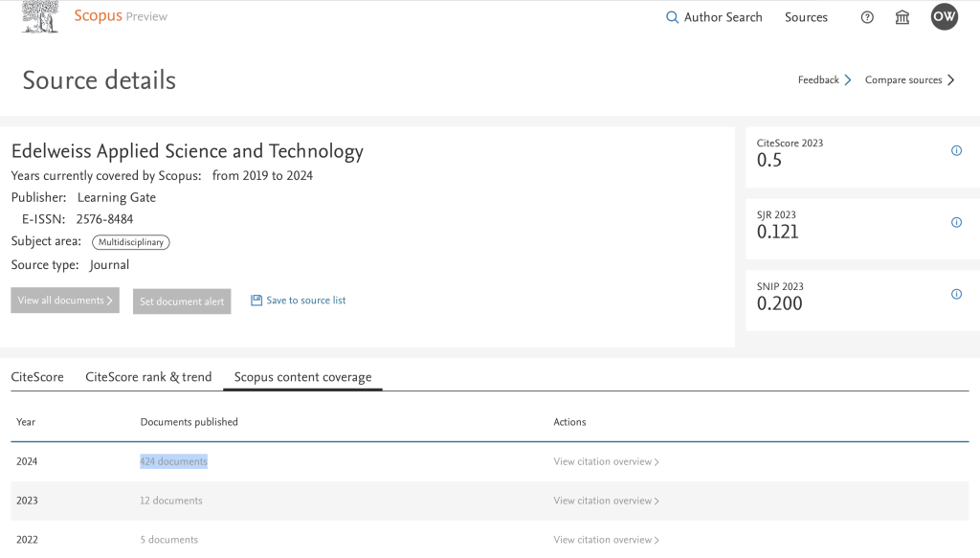Screen dimensions: 980x558
Task: Open Compare sources
Action: (x=909, y=80)
